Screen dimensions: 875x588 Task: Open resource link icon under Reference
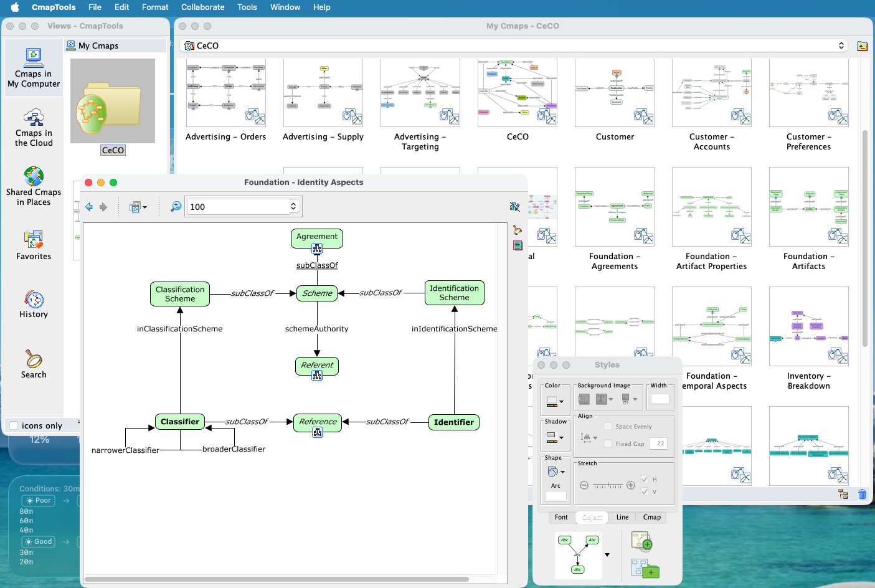pos(318,432)
